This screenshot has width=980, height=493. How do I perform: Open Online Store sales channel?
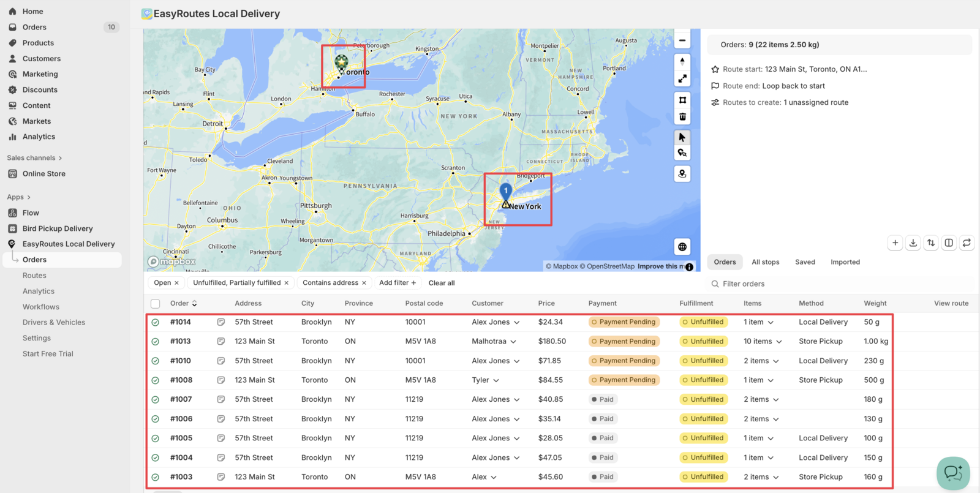click(44, 174)
